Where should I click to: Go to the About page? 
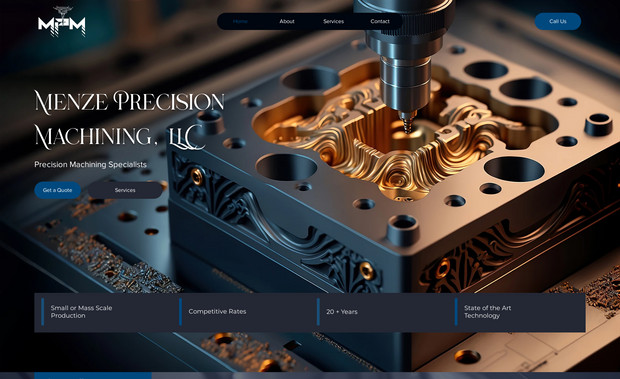tap(287, 21)
